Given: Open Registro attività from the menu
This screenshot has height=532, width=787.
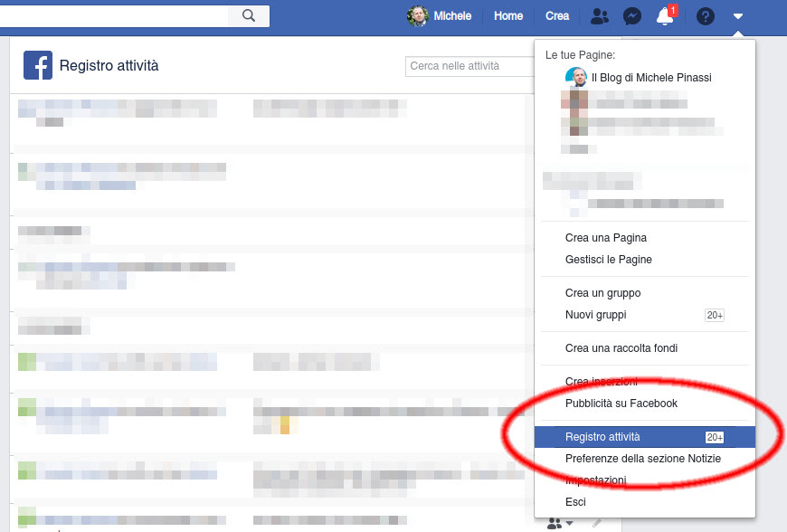Looking at the screenshot, I should (645, 437).
